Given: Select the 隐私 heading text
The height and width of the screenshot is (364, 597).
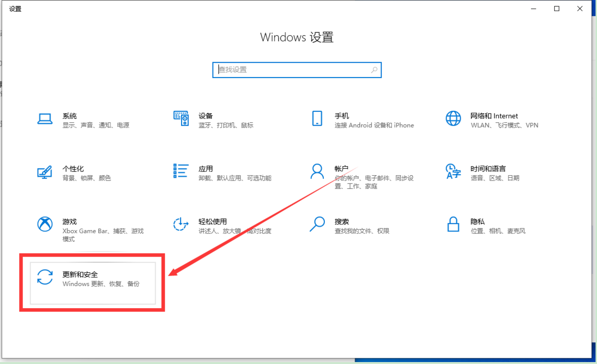Looking at the screenshot, I should tap(478, 222).
